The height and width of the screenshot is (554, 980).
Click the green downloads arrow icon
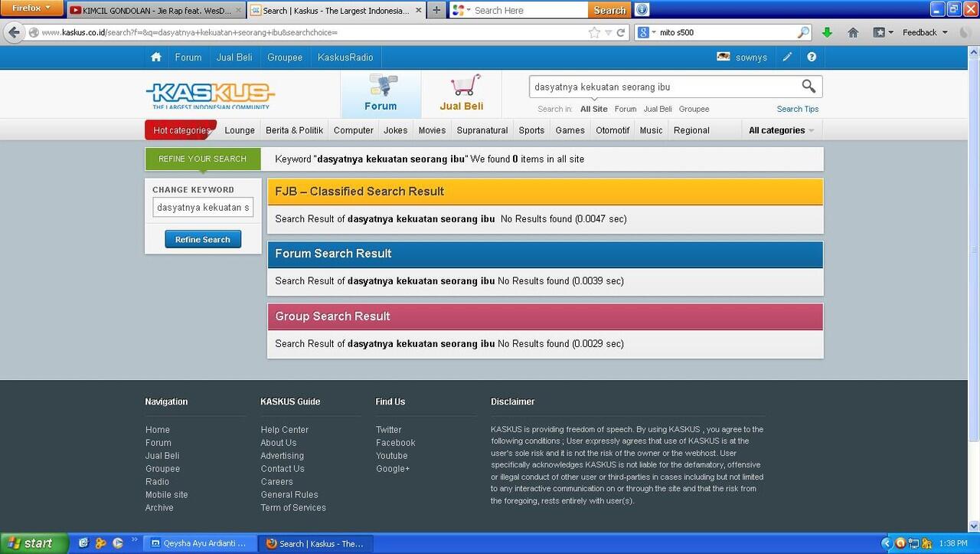pos(827,32)
